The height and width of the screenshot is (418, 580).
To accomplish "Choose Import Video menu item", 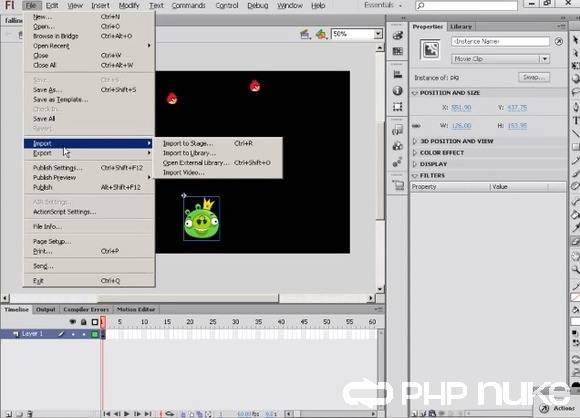I will (x=218, y=172).
